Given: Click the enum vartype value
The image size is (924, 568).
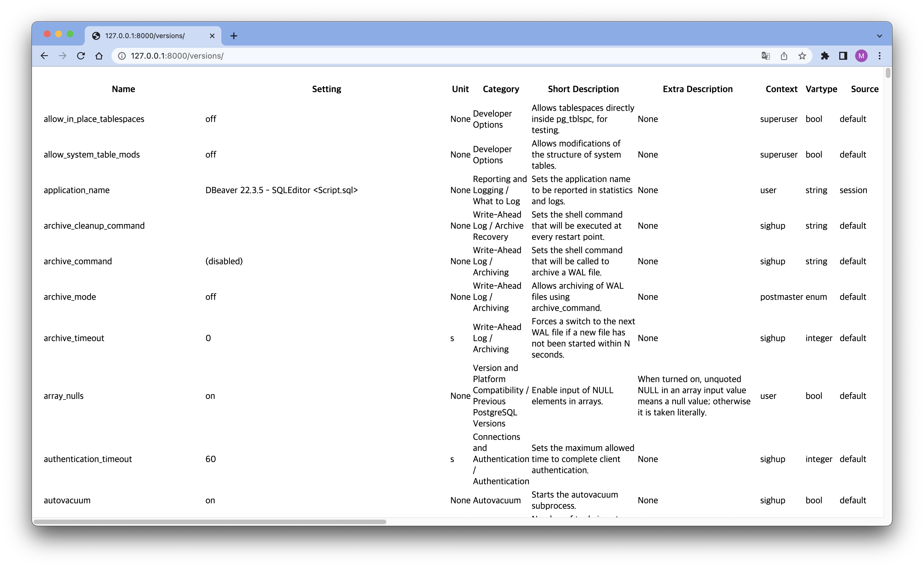Looking at the screenshot, I should [x=816, y=297].
